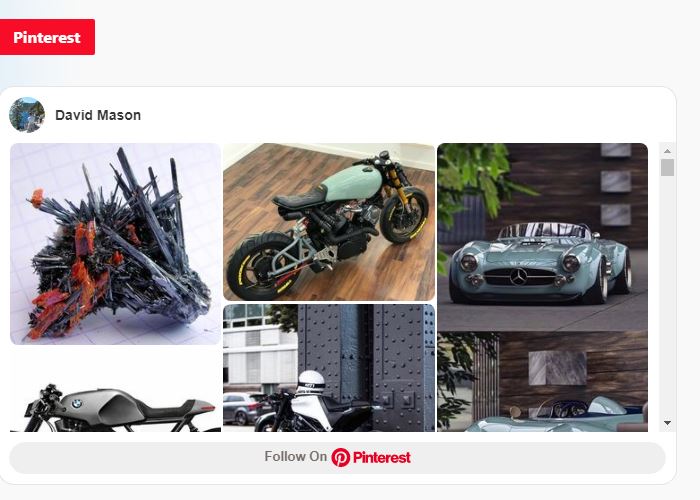Open the black crystal mineral pin
The image size is (700, 500).
[115, 244]
